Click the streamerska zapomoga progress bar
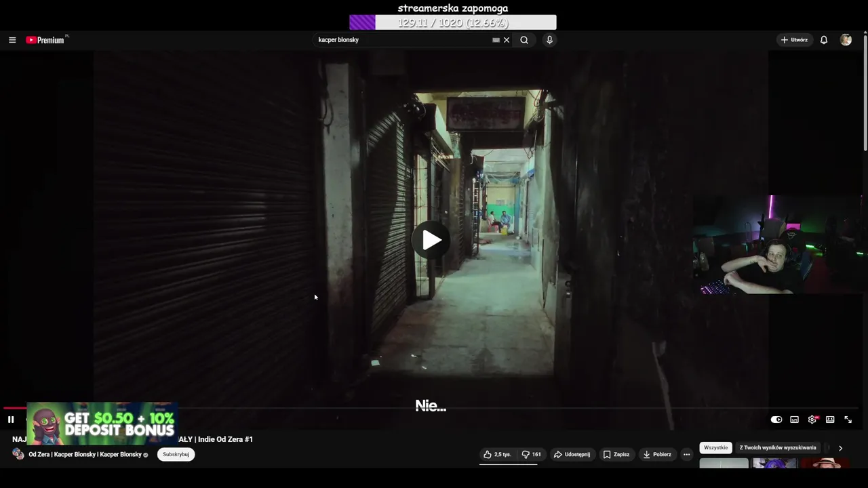The image size is (868, 488). point(452,22)
